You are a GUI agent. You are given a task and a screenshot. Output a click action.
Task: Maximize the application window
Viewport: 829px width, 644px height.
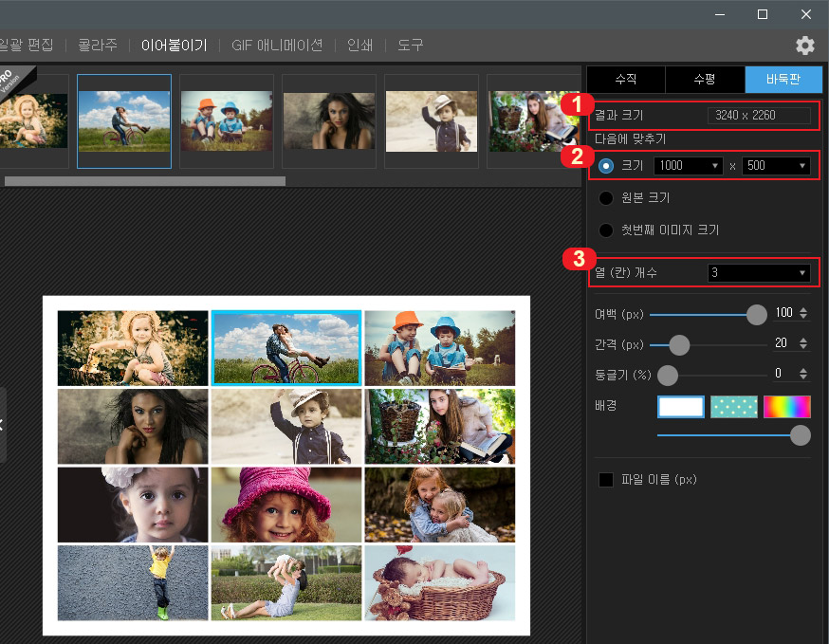click(763, 14)
